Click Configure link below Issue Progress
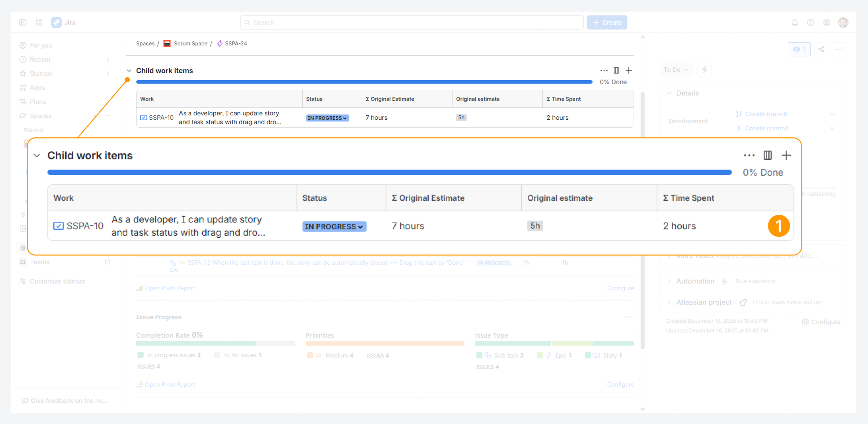 point(620,384)
